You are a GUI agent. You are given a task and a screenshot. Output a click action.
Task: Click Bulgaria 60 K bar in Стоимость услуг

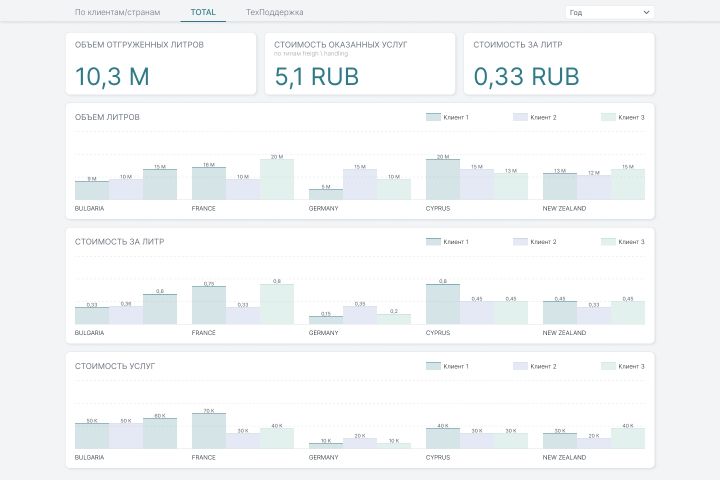click(160, 434)
